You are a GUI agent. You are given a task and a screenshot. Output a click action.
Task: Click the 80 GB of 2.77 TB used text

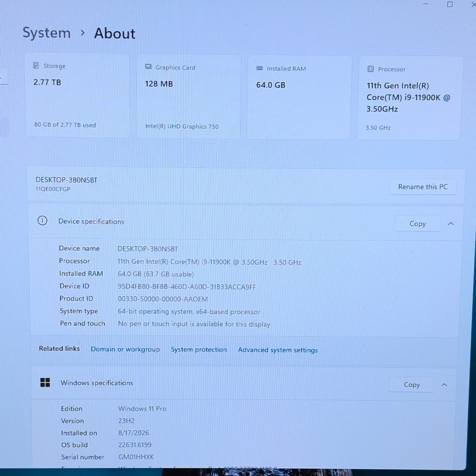click(x=65, y=125)
